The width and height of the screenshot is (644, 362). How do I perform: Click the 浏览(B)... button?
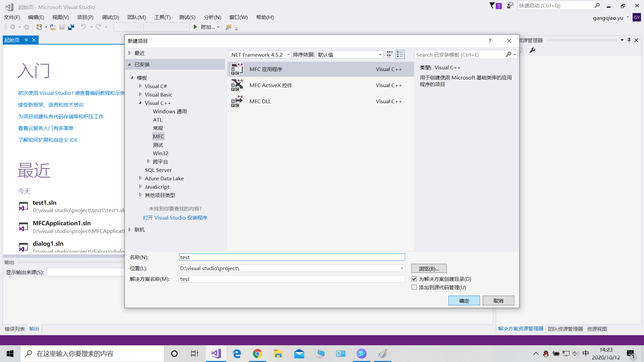[429, 268]
